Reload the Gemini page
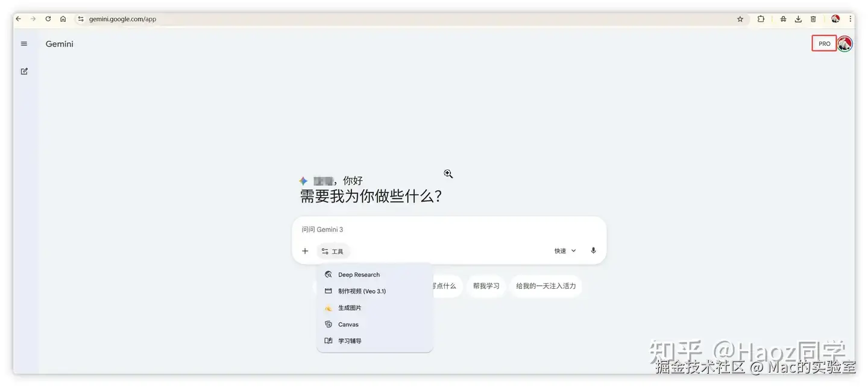The image size is (868, 387). click(48, 19)
